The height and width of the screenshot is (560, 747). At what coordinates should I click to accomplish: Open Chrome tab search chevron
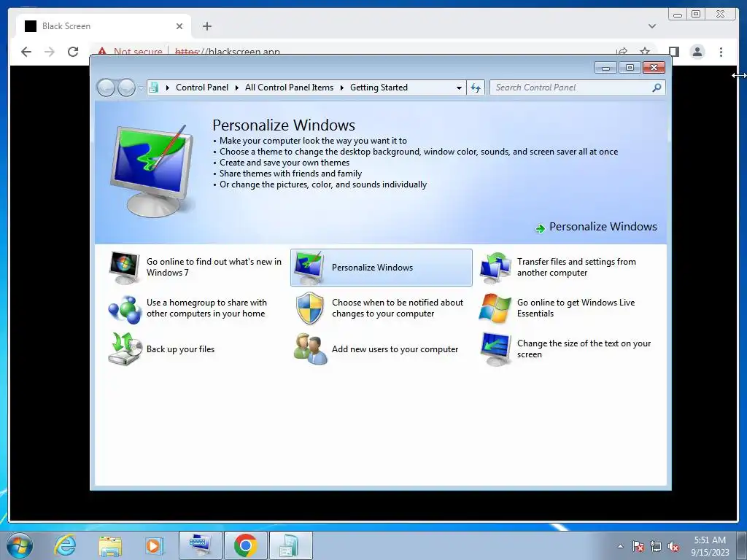click(x=652, y=26)
